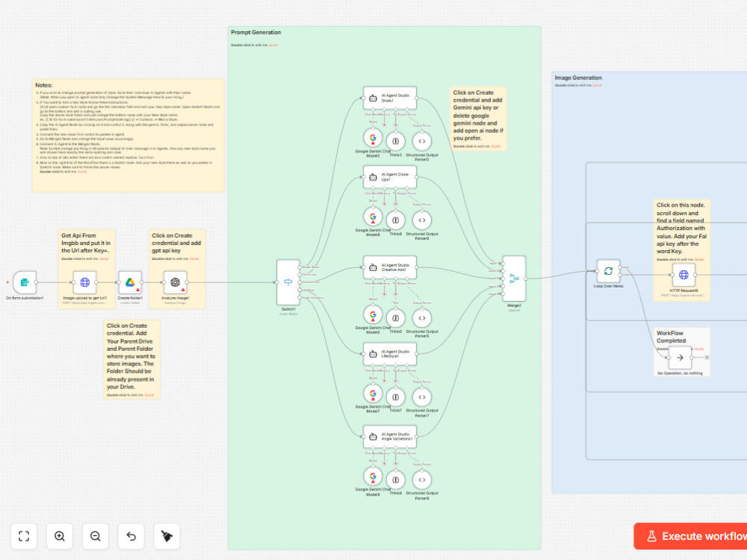Viewport: 747px width, 560px height.
Task: Open Guide link in gpt api key note
Action: tap(194, 259)
